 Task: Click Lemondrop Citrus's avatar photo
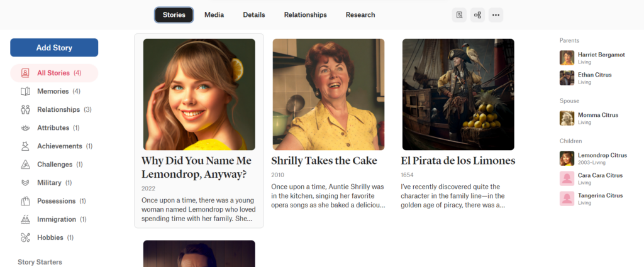pyautogui.click(x=567, y=158)
